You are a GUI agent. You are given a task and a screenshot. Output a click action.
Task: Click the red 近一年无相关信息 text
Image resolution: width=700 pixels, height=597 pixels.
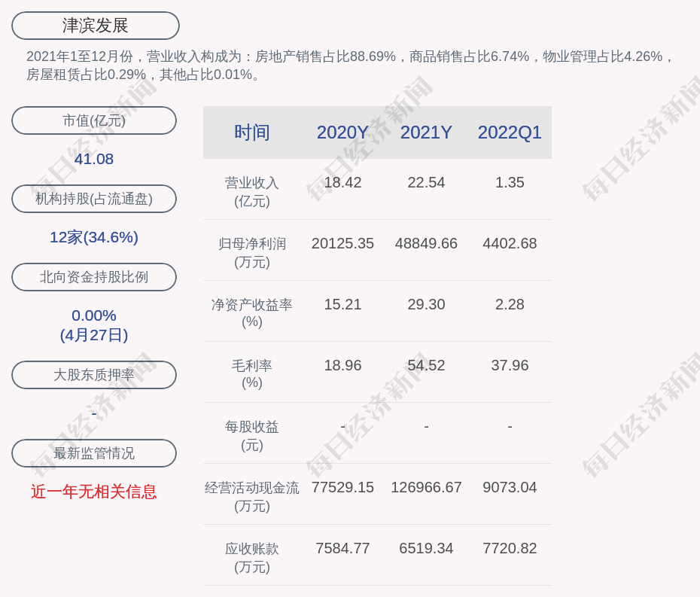coord(94,492)
